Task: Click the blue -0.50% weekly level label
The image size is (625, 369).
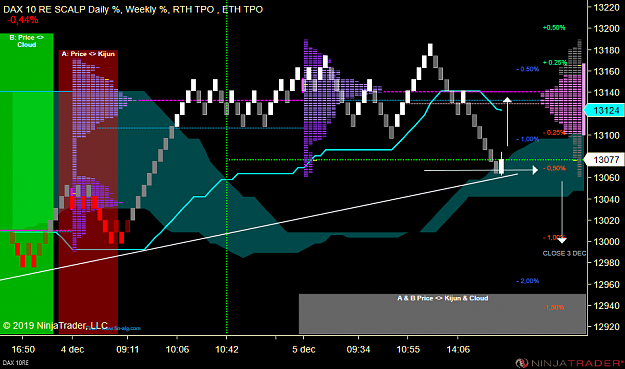Action: (528, 69)
